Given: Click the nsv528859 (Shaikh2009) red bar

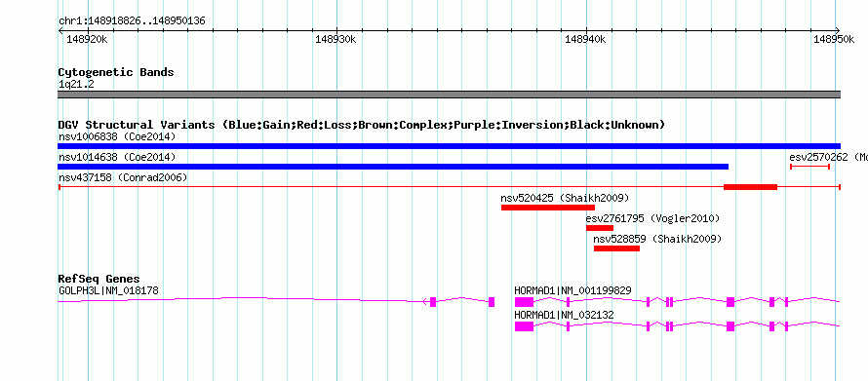Looking at the screenshot, I should click(616, 248).
